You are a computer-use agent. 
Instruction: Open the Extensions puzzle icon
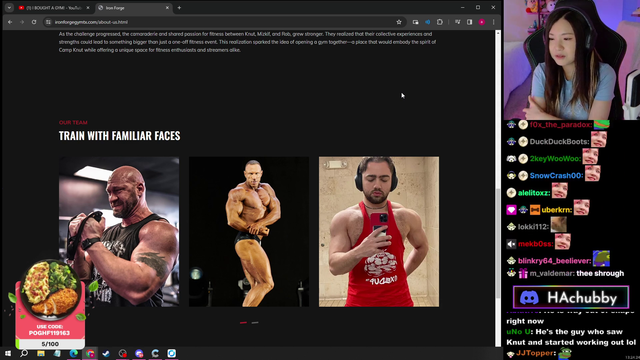pos(440,22)
